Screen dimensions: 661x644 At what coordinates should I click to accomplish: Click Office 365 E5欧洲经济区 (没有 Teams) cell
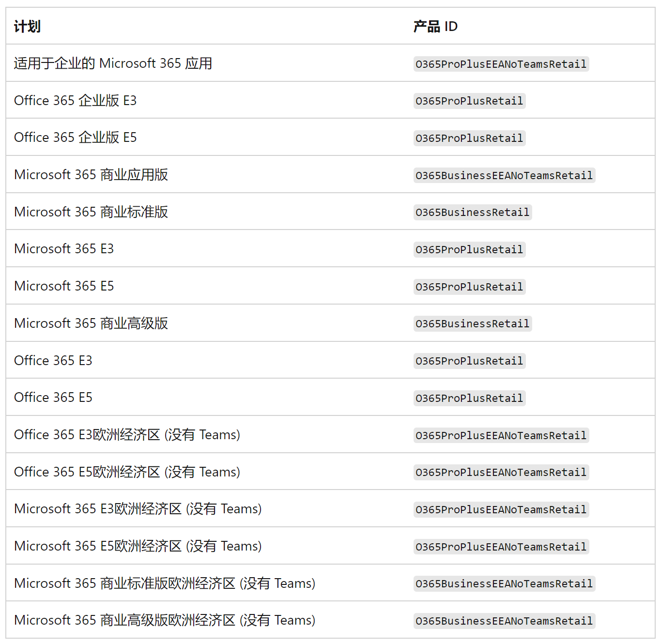pyautogui.click(x=127, y=472)
